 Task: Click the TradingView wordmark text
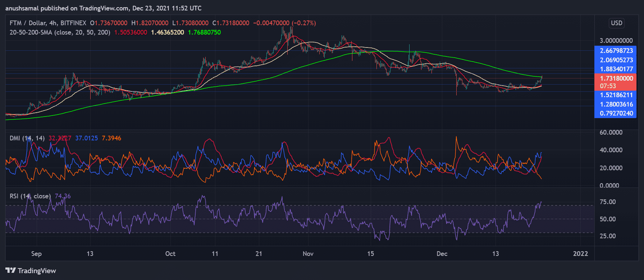click(x=37, y=271)
